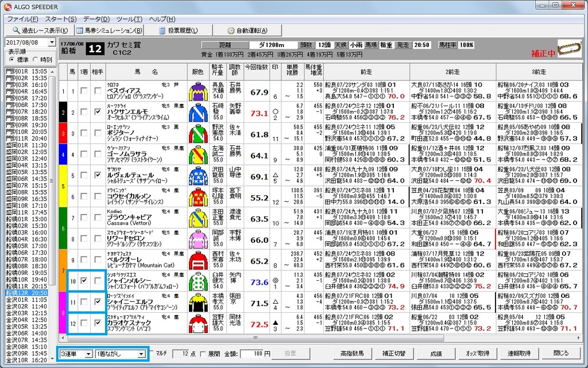Check the 1着 box for ベスヴィアス

tap(84, 91)
